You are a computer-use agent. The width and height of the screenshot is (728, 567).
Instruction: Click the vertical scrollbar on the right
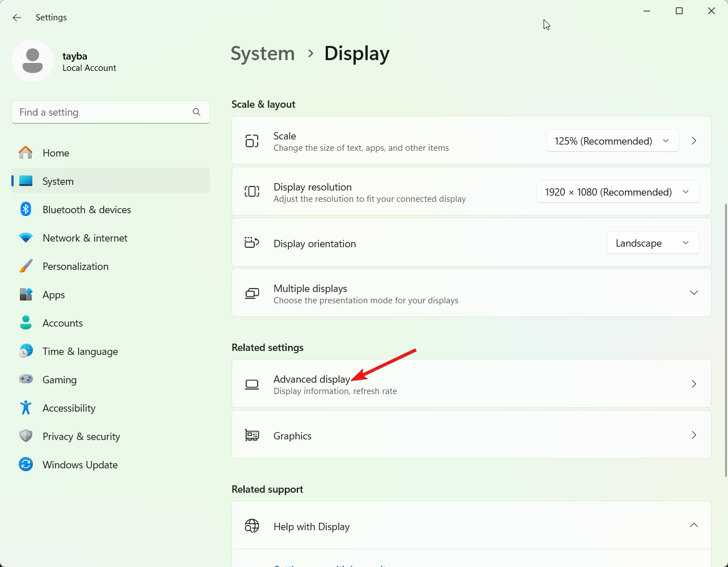(725, 340)
